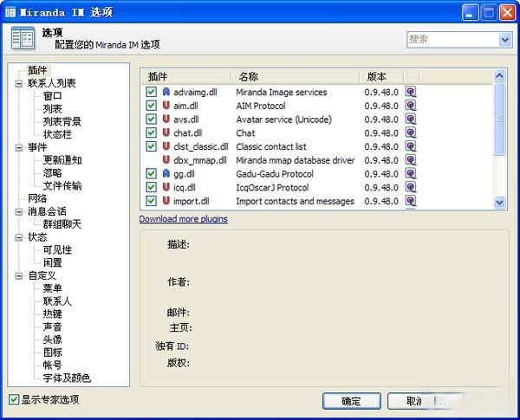Click the avs.dll Unicode icon
The width and height of the screenshot is (520, 420).
pos(166,119)
